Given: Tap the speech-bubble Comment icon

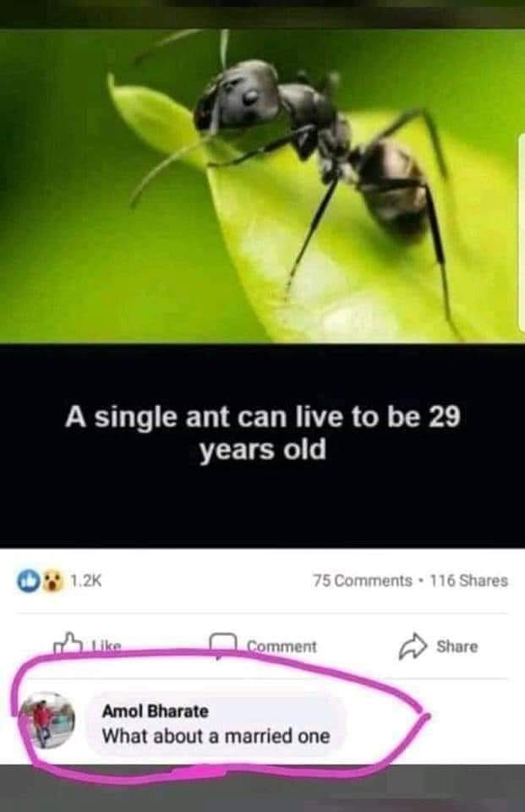Looking at the screenshot, I should (x=223, y=645).
